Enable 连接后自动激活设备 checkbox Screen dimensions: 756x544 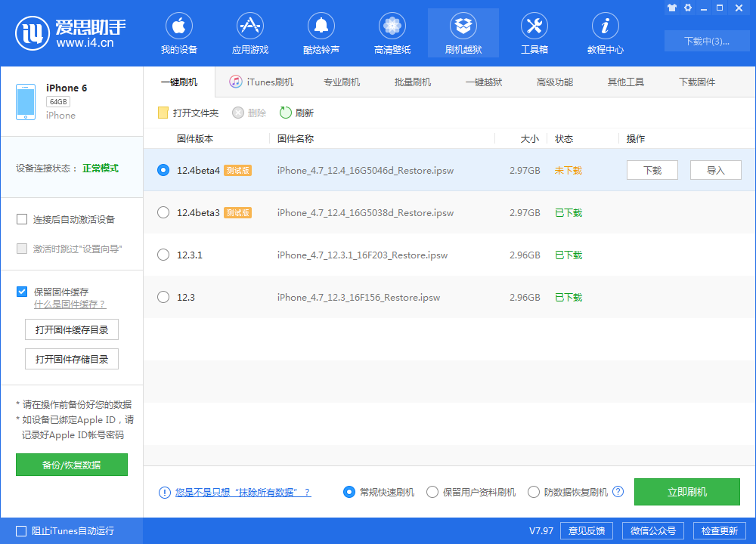[x=22, y=219]
